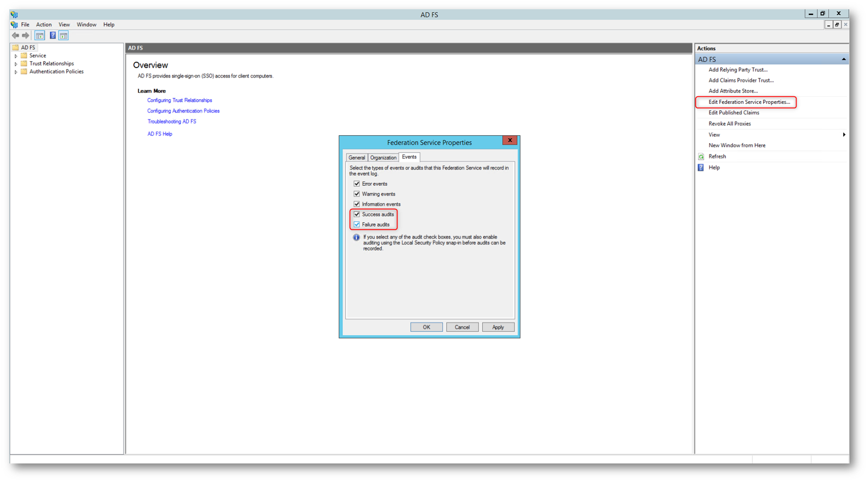Click the Authentication Policies folder icon
This screenshot has height=482, width=868.
(24, 71)
